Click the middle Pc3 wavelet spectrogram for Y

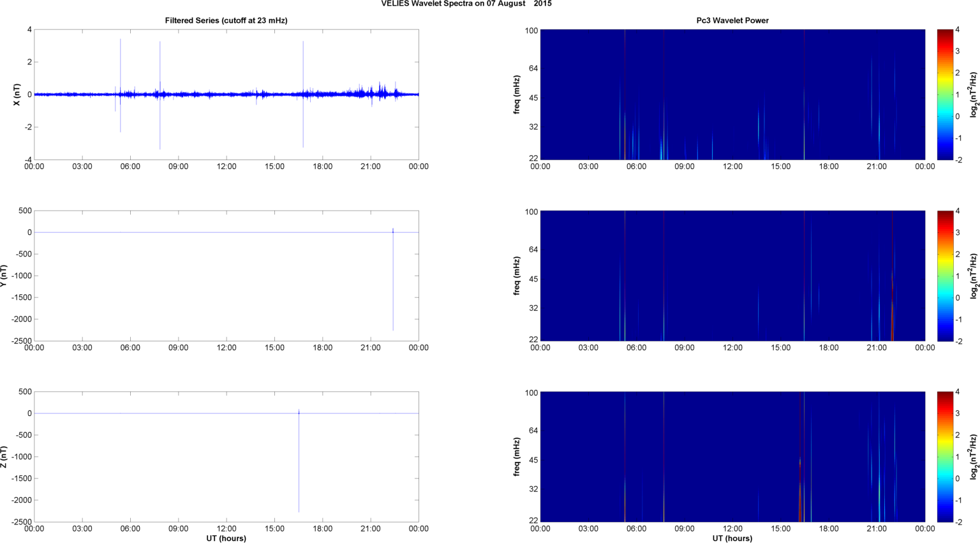point(732,276)
